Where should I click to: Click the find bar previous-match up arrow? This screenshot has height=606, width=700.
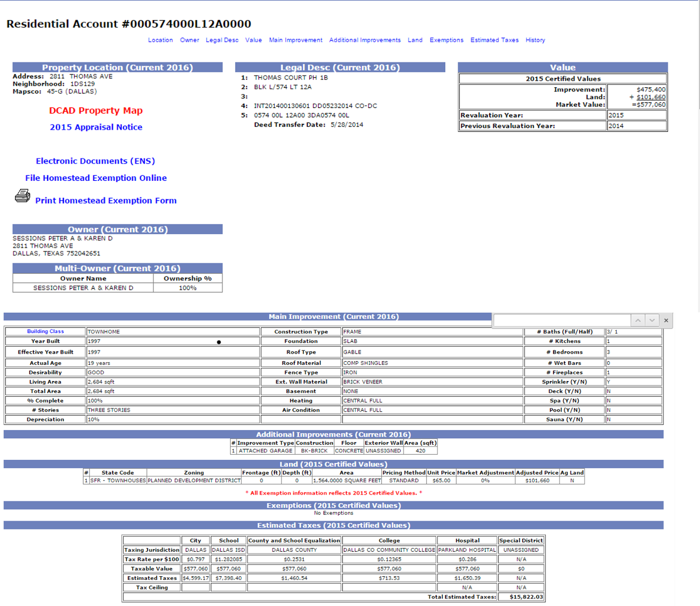tap(638, 321)
